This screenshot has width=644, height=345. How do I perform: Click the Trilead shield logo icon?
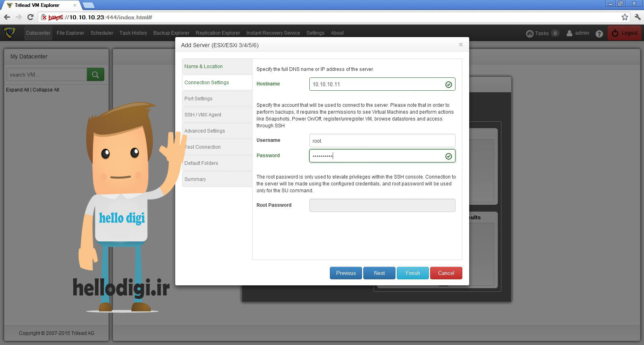[x=10, y=33]
